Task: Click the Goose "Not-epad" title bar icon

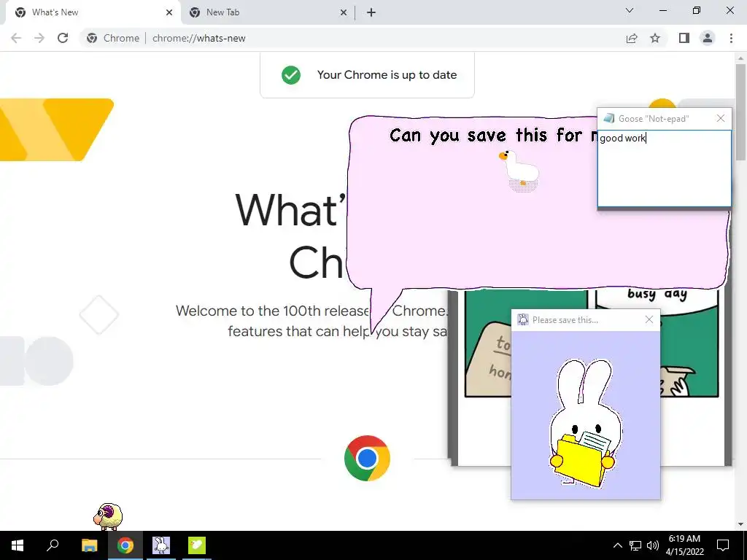Action: pos(608,118)
